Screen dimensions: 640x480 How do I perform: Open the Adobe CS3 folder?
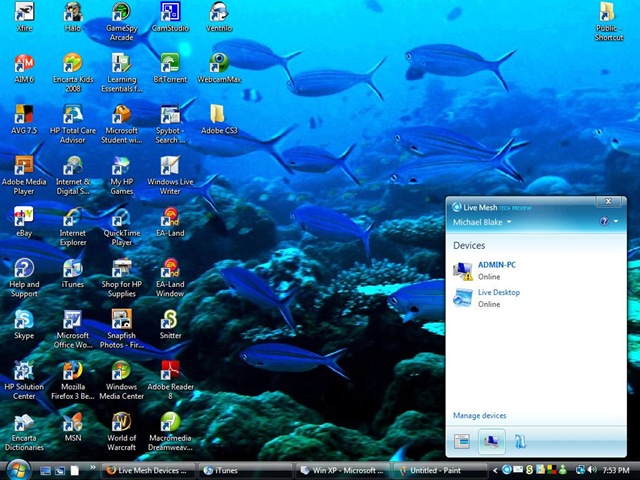point(219,119)
